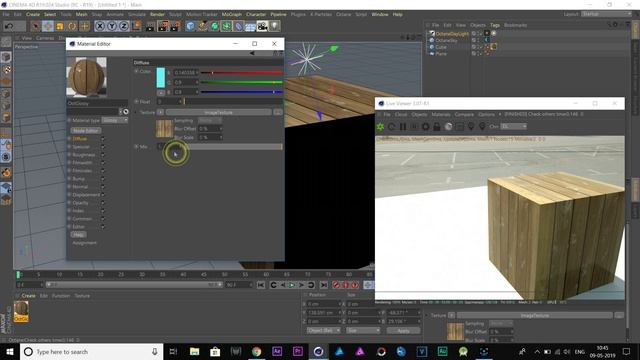Viewport: 640px width, 360px height.
Task: Select the OctGlossy material thumbnail in Material Manager
Action: click(x=21, y=311)
